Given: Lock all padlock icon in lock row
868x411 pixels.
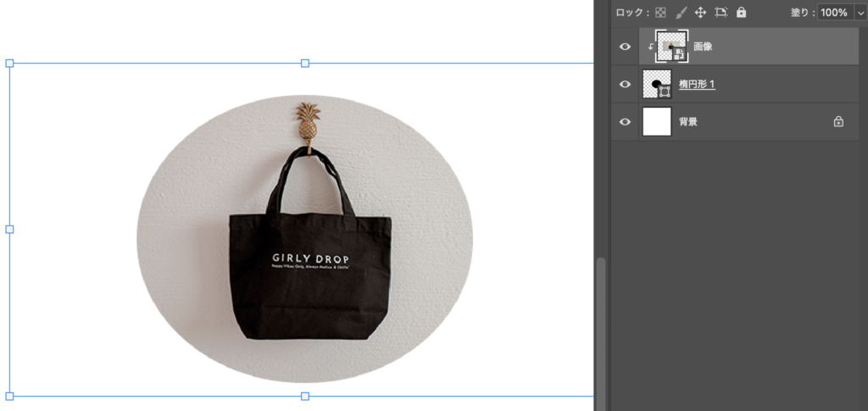Looking at the screenshot, I should pos(741,12).
